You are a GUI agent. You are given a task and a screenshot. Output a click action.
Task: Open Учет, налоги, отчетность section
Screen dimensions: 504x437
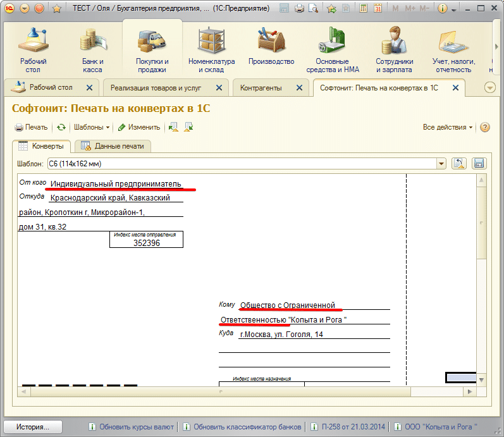point(453,51)
